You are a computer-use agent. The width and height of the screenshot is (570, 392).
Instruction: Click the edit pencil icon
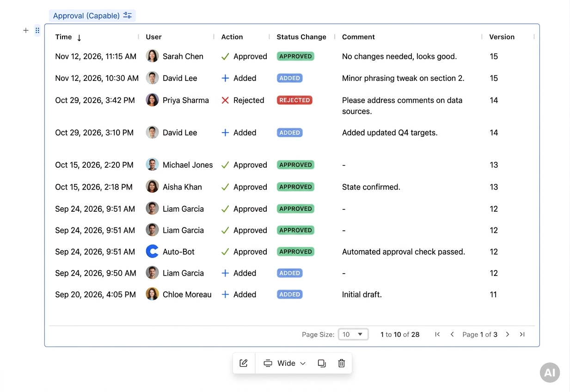tap(244, 363)
